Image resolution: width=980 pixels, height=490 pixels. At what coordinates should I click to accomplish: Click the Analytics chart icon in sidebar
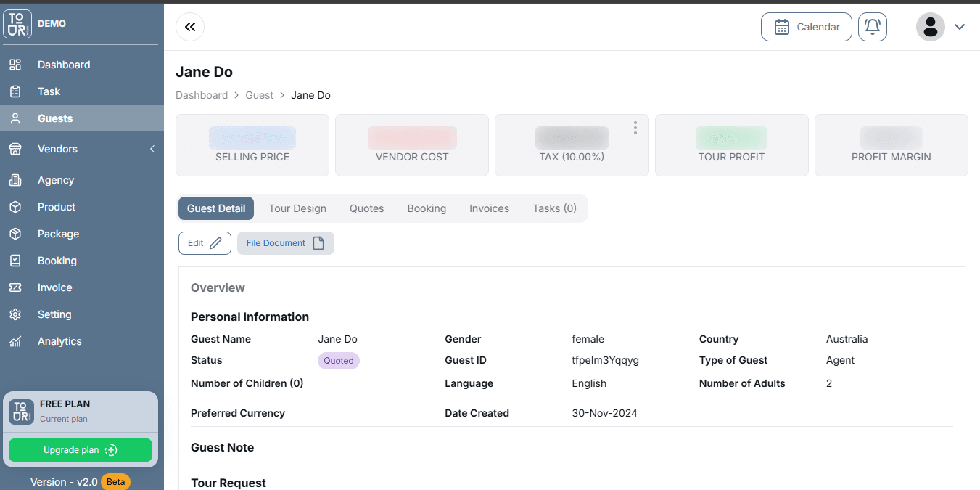[x=15, y=341]
